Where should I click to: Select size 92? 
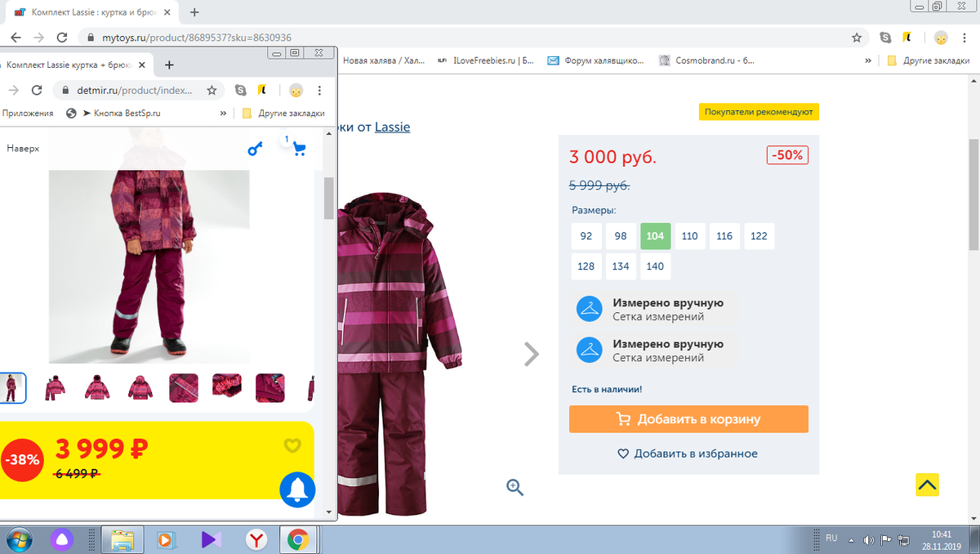point(586,236)
